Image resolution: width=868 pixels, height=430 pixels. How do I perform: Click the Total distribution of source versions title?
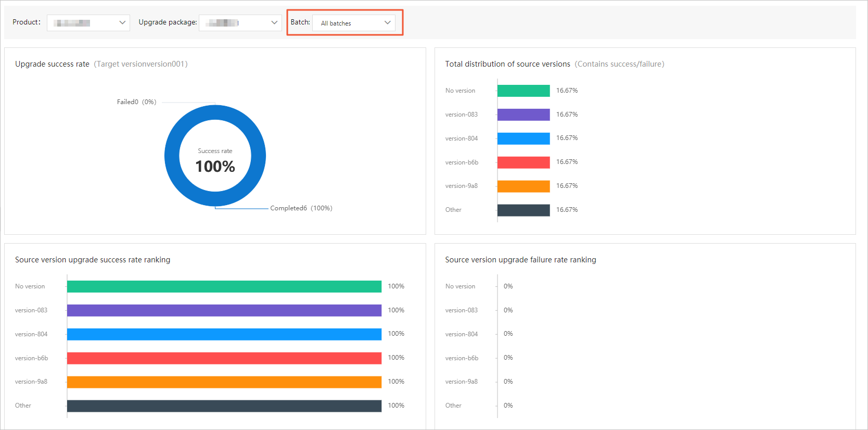[507, 64]
